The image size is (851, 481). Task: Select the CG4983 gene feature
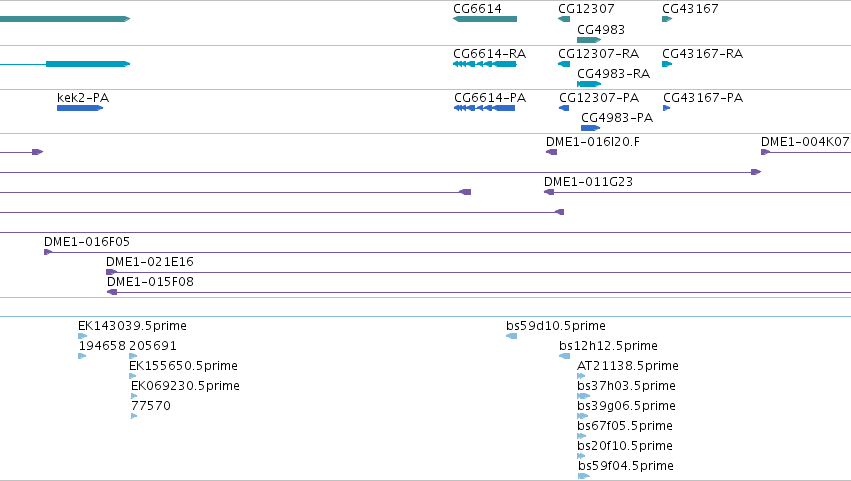coord(589,40)
